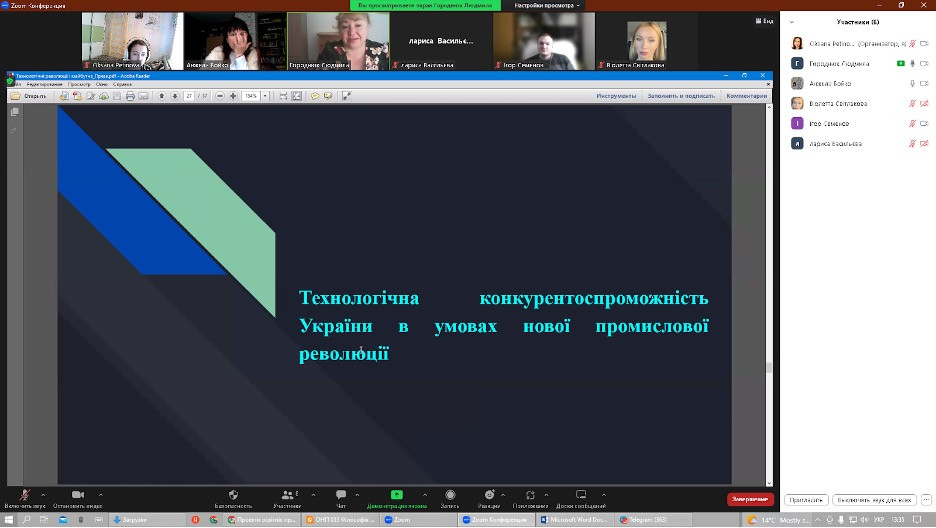936x528 pixels.
Task: Open Справка menu in Adobe Reader
Action: pyautogui.click(x=122, y=85)
